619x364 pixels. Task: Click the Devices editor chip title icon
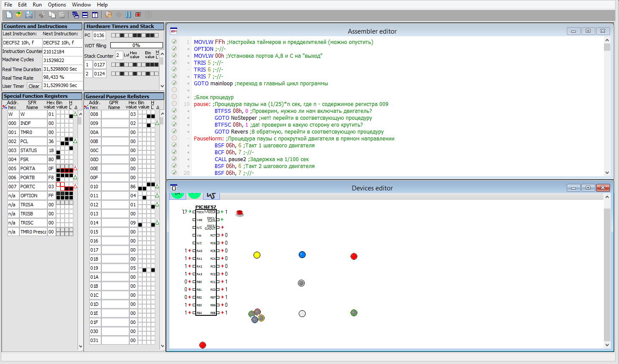[x=174, y=188]
